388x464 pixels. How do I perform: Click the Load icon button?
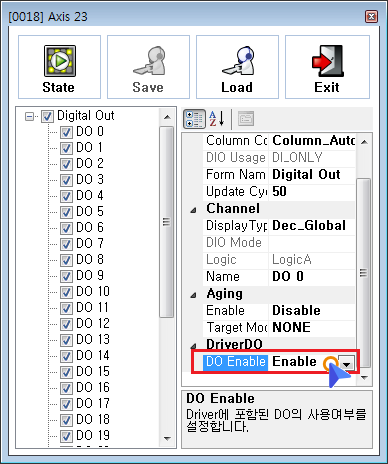pyautogui.click(x=237, y=67)
